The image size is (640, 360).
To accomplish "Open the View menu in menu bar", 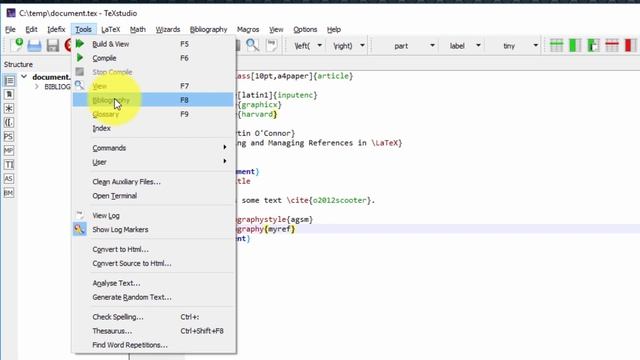I will coord(276,29).
